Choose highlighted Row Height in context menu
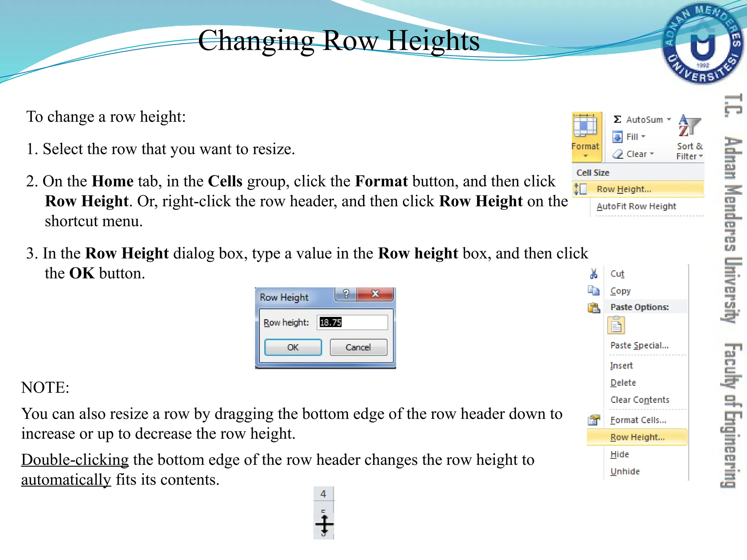This screenshot has width=747, height=560. (637, 437)
